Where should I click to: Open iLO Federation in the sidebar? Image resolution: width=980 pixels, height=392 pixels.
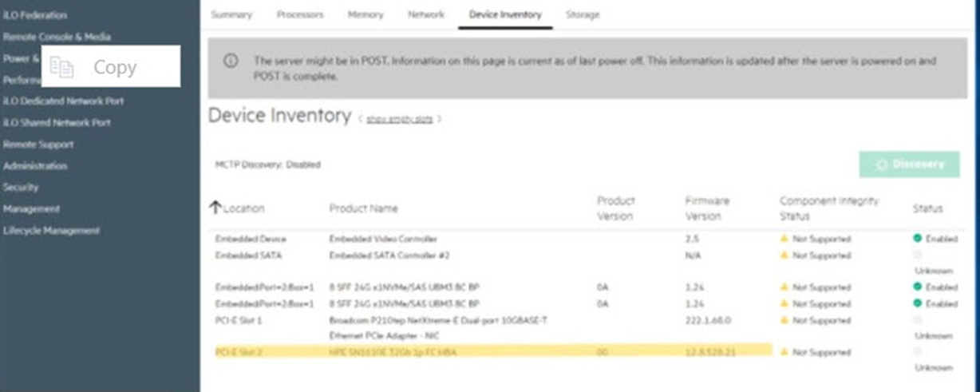[35, 15]
